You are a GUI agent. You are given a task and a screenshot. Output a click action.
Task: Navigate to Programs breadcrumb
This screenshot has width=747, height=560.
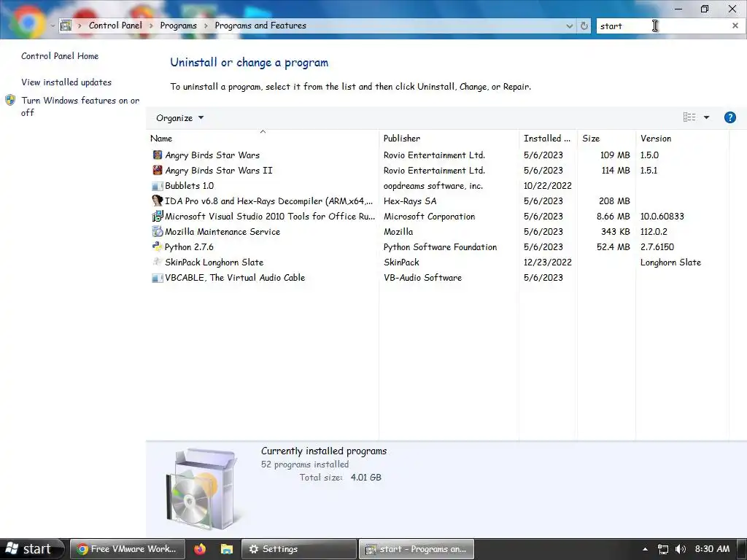pos(178,26)
